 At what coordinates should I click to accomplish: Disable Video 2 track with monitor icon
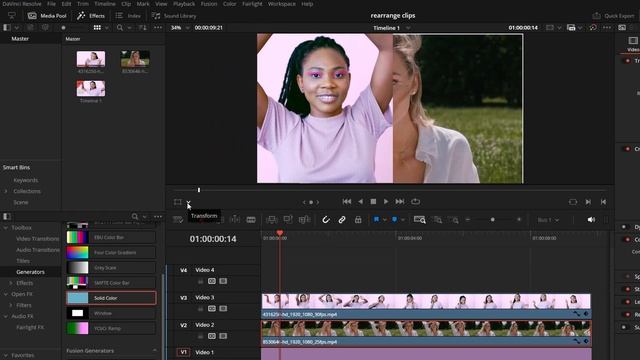click(x=223, y=336)
